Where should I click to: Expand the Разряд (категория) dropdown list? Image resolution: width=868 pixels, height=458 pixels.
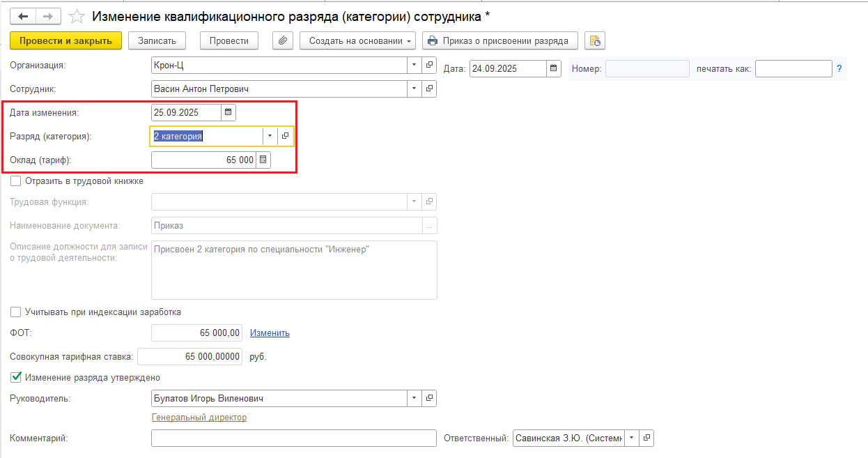(x=270, y=137)
